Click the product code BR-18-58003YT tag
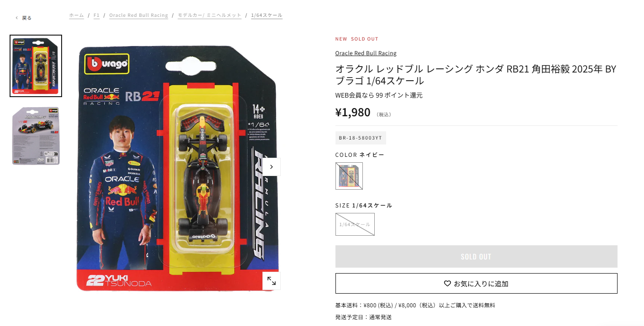Screen dimensions: 644x326 (361, 138)
